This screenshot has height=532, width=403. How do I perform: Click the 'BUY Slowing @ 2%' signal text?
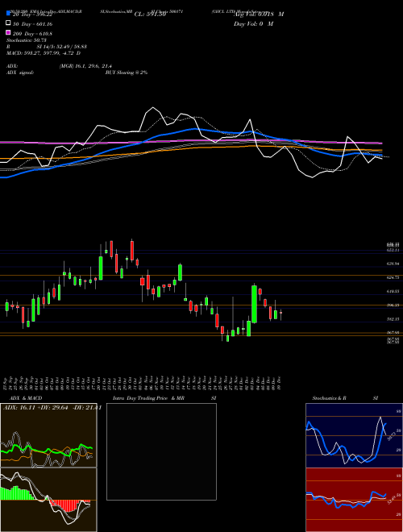127,73
